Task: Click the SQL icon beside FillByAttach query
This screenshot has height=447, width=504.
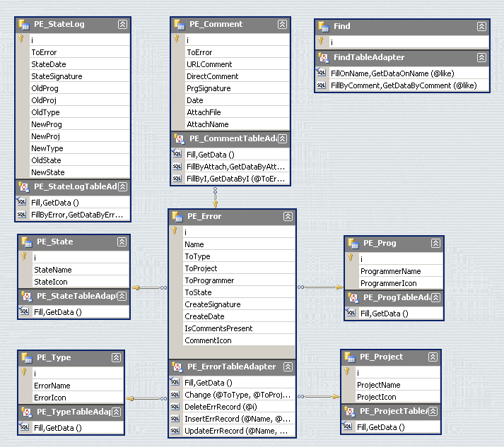Action: pyautogui.click(x=177, y=167)
